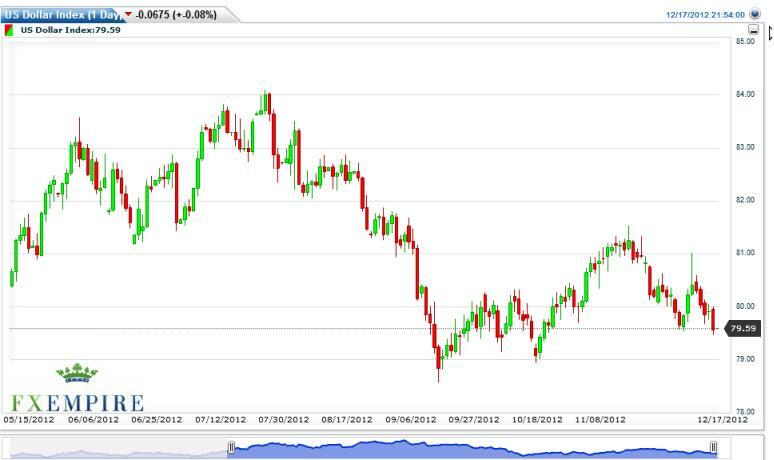Viewport: 774px width, 460px height.
Task: Click the shaded area of the range navigator
Action: [x=470, y=449]
